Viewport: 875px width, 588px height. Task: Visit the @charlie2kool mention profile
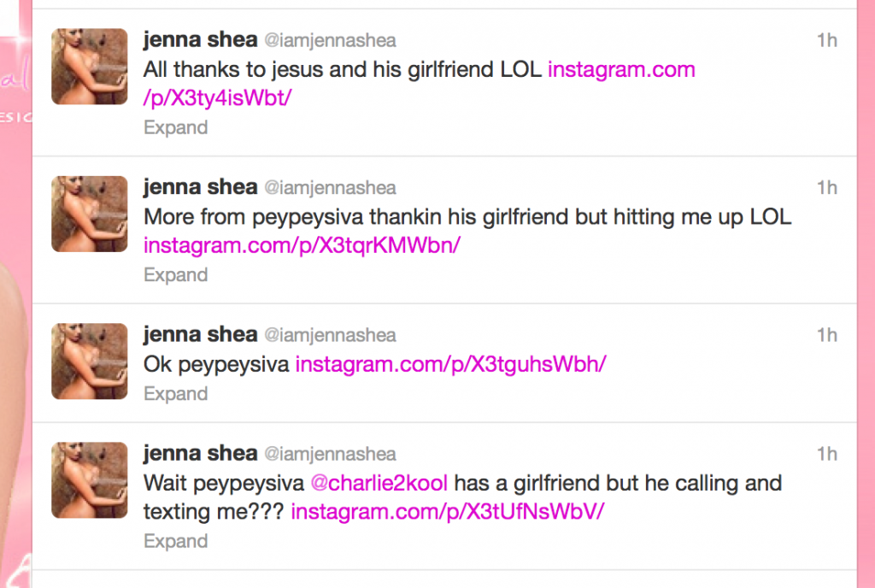(379, 483)
